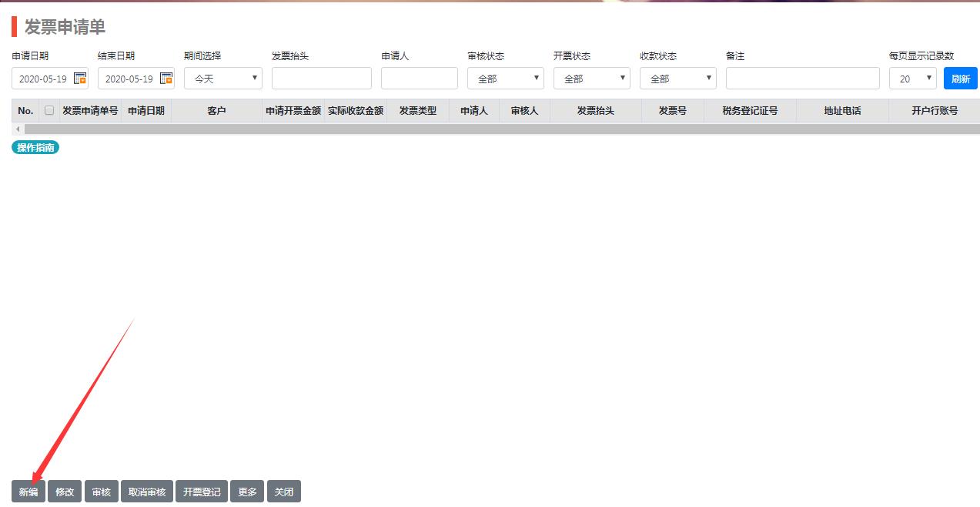The height and width of the screenshot is (507, 980).
Task: Click the blue 刷新 button
Action: (x=960, y=79)
